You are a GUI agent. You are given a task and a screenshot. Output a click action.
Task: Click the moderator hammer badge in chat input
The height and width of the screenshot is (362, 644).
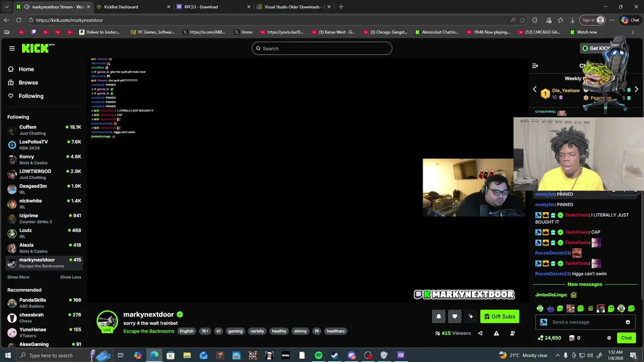tap(543, 322)
